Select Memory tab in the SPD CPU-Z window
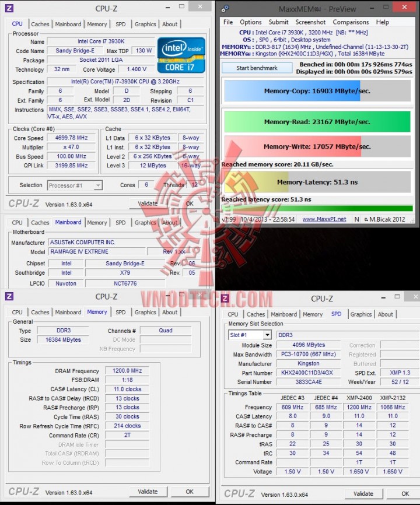The width and height of the screenshot is (420, 505). [313, 314]
